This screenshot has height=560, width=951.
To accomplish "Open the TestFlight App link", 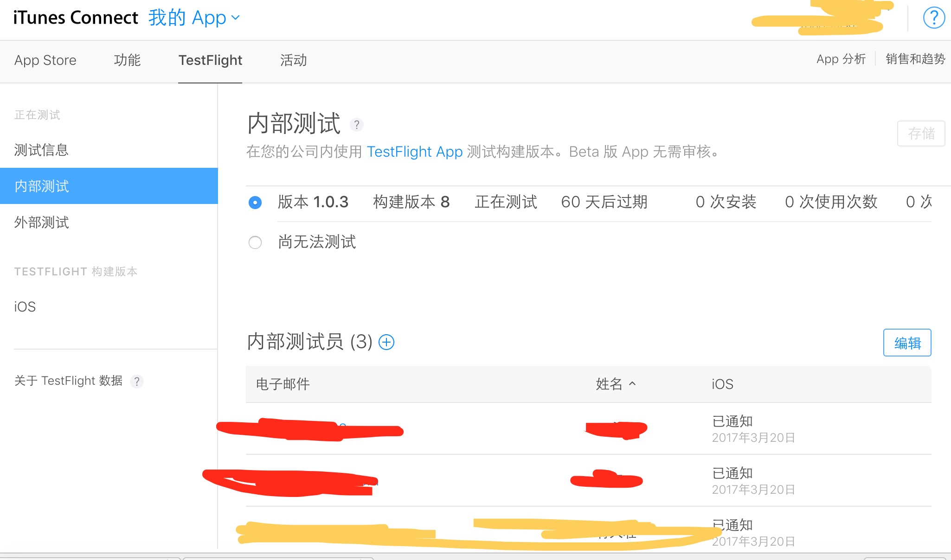I will [414, 152].
